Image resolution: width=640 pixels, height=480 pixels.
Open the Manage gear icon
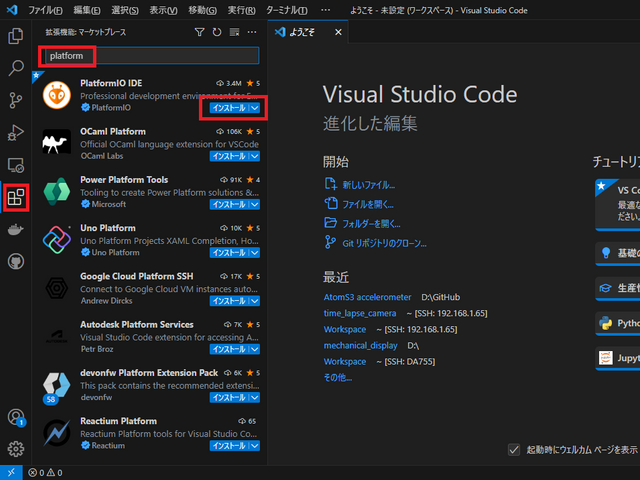tap(16, 449)
